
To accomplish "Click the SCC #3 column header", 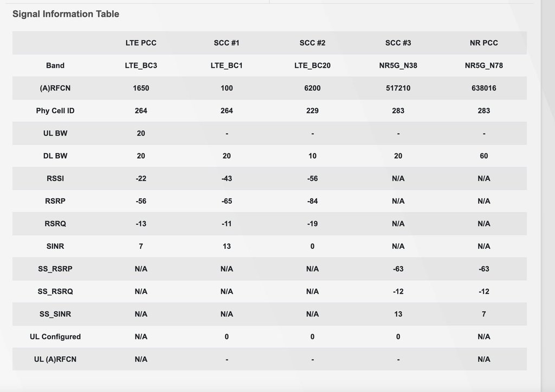I will tap(398, 43).
